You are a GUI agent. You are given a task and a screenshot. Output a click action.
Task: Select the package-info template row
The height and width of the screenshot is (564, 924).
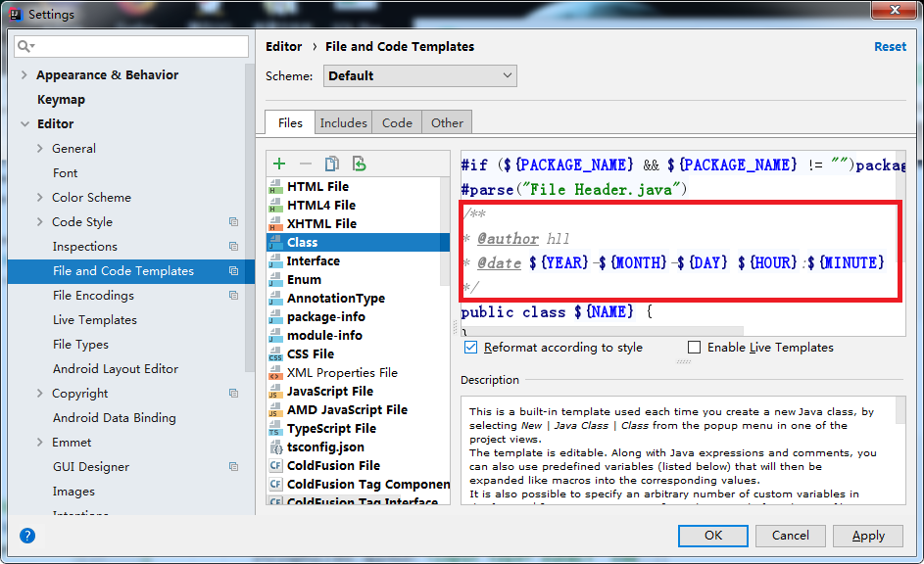coord(358,316)
